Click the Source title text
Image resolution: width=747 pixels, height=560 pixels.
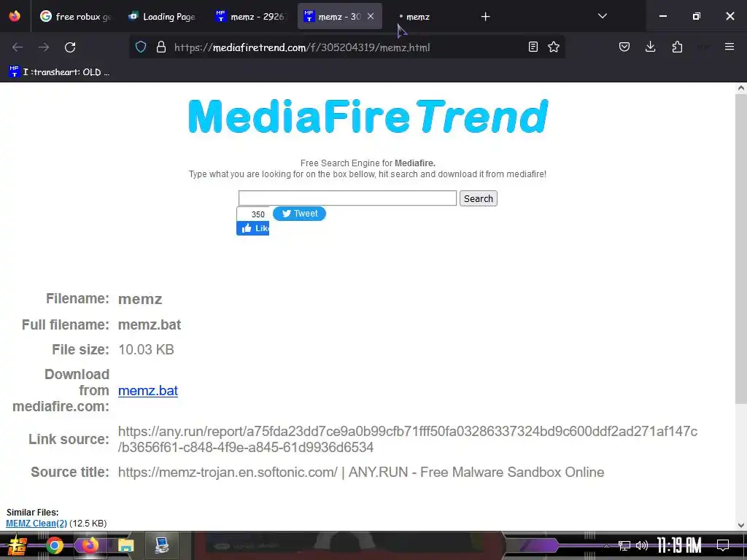pyautogui.click(x=361, y=472)
